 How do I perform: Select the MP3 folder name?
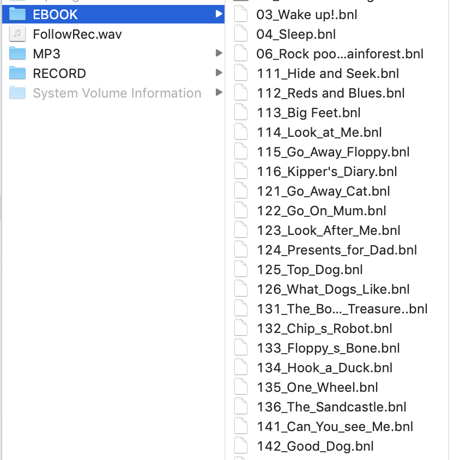[47, 54]
